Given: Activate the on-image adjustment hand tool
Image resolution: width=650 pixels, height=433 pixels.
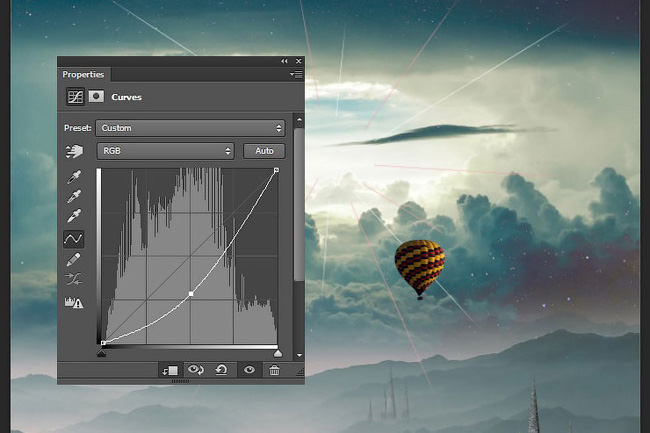Looking at the screenshot, I should tap(74, 151).
